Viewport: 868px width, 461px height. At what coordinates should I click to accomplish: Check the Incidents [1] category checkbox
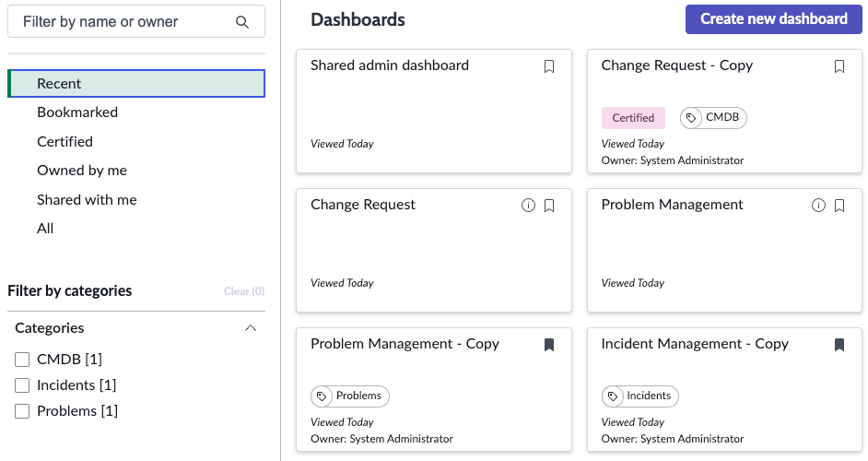[22, 385]
